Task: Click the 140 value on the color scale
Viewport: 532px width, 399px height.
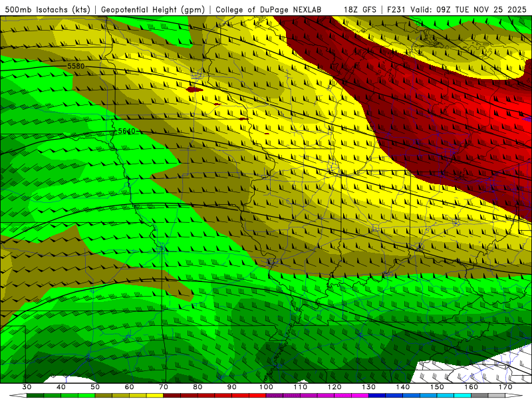Action: [x=403, y=387]
